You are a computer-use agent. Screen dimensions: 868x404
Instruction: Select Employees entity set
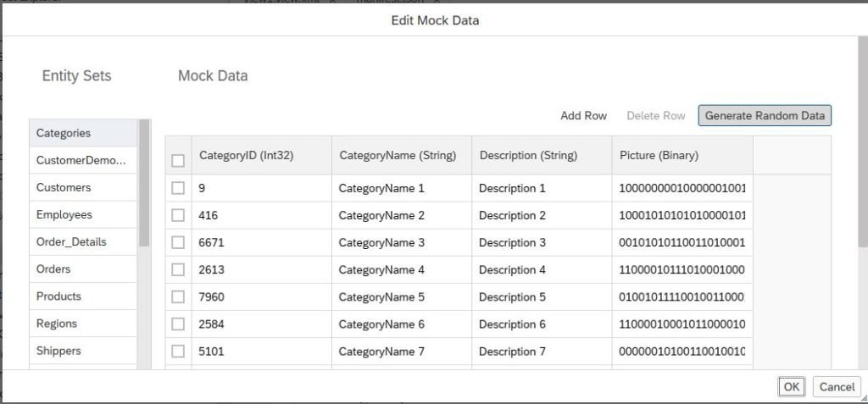[x=83, y=214]
